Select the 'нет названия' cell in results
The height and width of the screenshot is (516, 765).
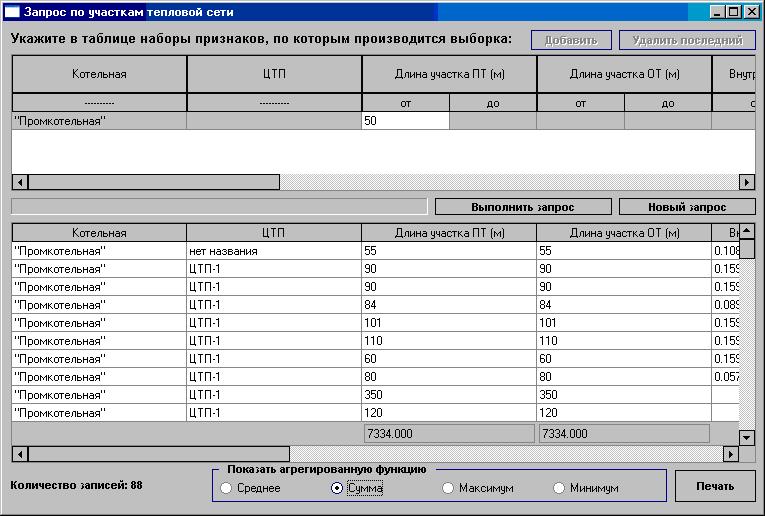pyautogui.click(x=273, y=251)
